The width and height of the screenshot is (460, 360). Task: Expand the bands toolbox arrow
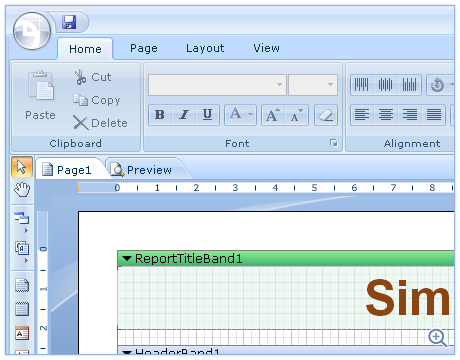(26, 231)
